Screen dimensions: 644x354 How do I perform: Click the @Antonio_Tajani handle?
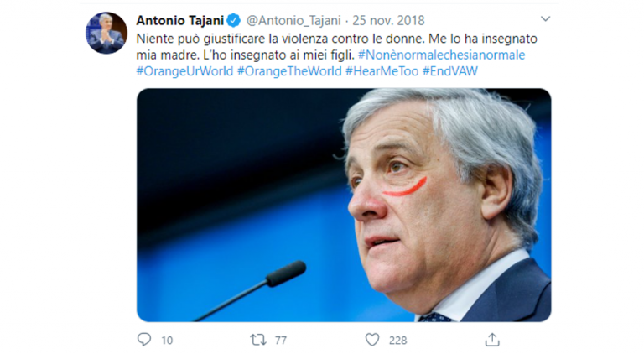click(x=293, y=20)
